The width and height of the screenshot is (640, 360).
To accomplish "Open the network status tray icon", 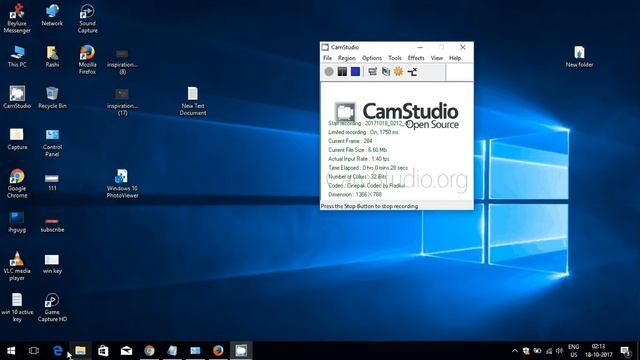I will [x=549, y=351].
